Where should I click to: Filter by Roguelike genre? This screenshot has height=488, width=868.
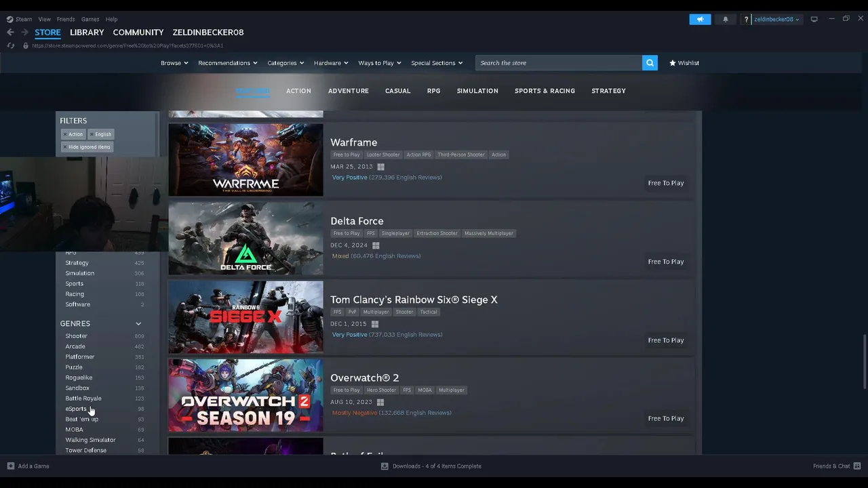[x=79, y=378]
